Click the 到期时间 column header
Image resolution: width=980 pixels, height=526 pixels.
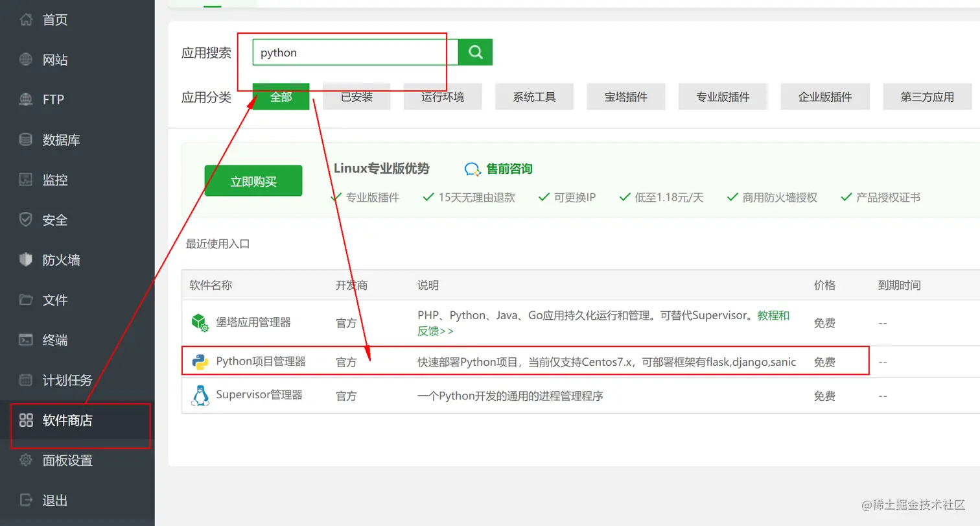tap(899, 285)
